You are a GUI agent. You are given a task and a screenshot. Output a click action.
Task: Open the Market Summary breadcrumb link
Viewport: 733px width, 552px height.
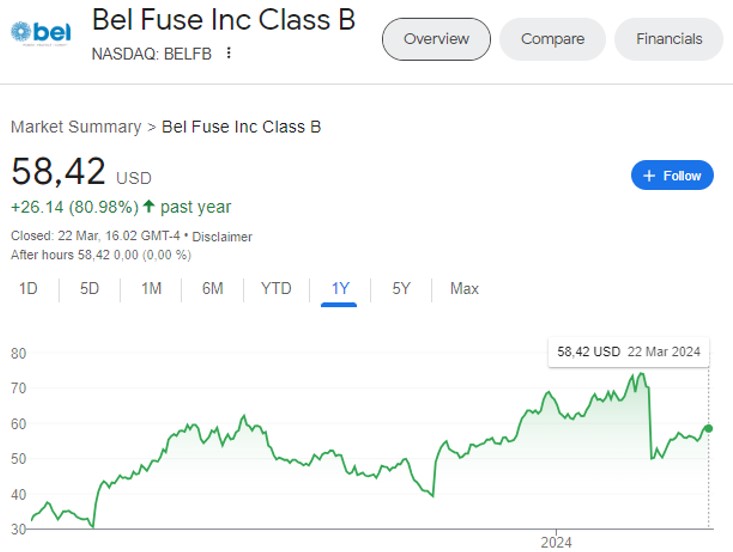(x=76, y=127)
